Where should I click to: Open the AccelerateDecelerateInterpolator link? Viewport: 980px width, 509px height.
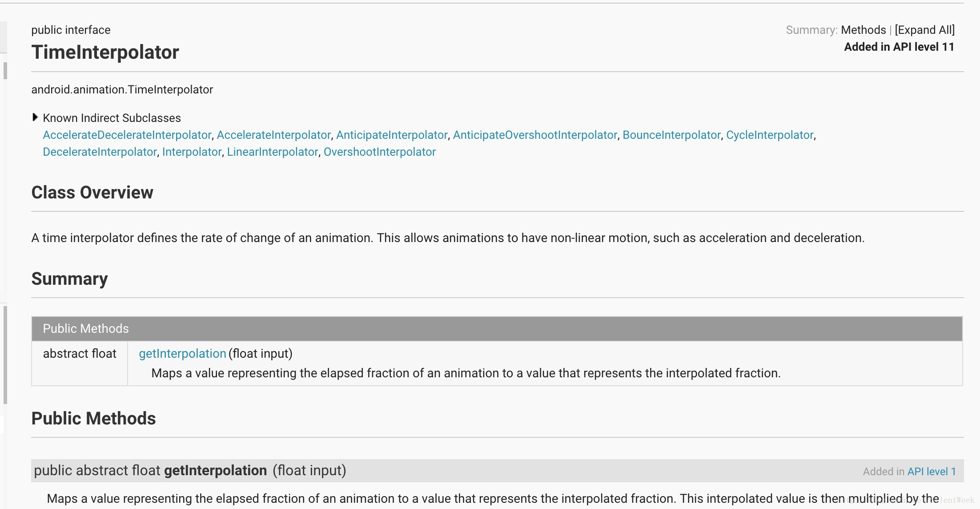127,135
